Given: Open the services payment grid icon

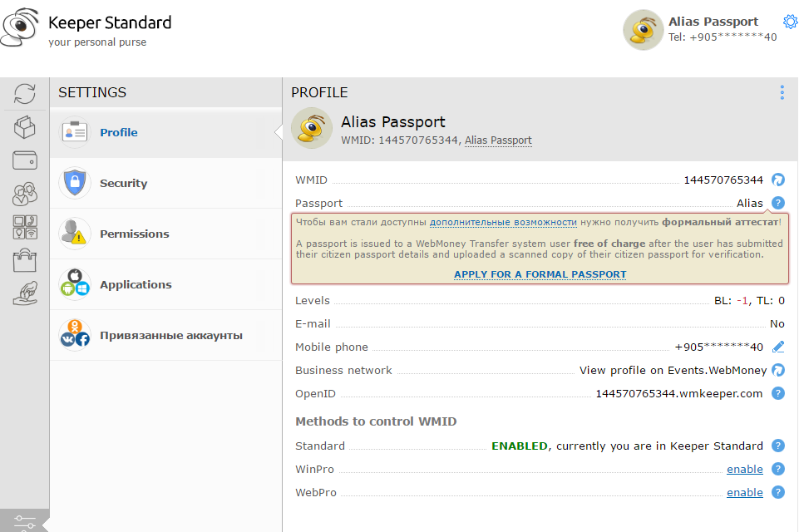Looking at the screenshot, I should tap(25, 227).
